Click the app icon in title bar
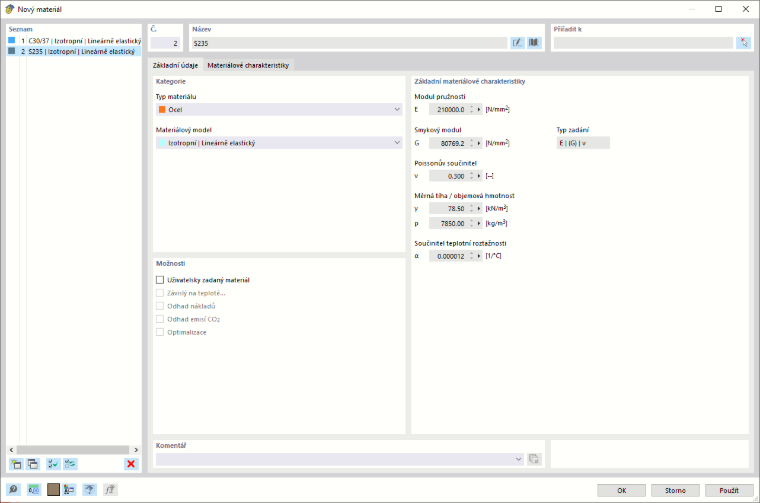The image size is (760, 503). [x=9, y=9]
